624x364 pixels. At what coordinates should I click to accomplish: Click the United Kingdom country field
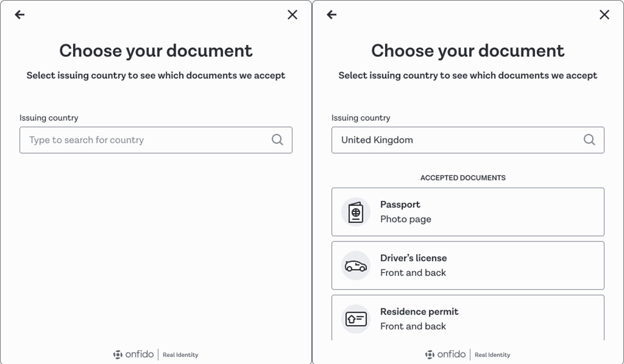pos(468,140)
